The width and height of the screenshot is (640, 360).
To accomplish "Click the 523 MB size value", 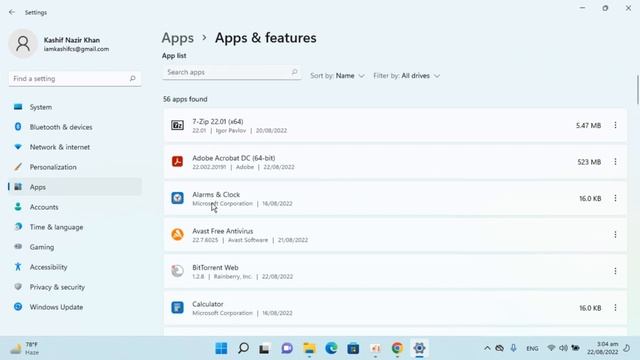I will coord(589,162).
